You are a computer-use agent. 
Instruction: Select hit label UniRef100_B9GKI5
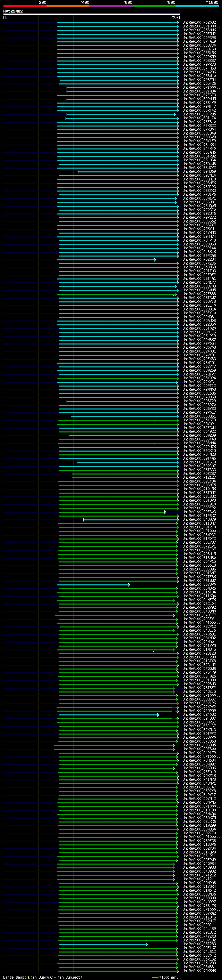199,451
